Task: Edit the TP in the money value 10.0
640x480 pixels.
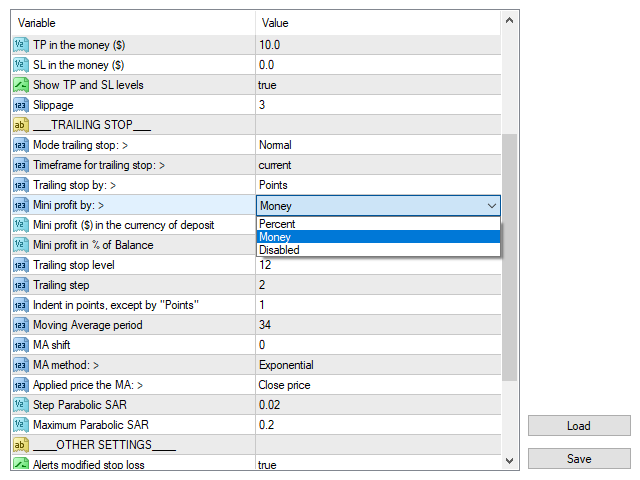Action: pyautogui.click(x=378, y=45)
